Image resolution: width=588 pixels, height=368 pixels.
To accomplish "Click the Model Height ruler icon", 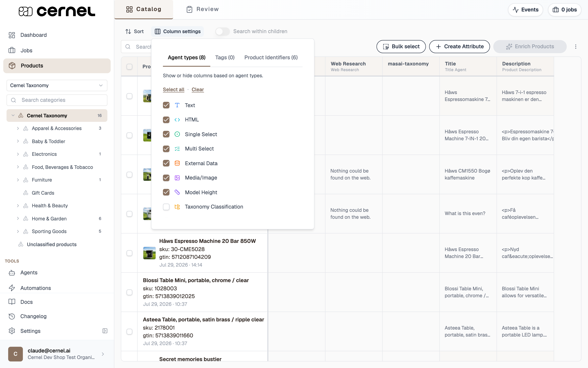I will [x=177, y=192].
